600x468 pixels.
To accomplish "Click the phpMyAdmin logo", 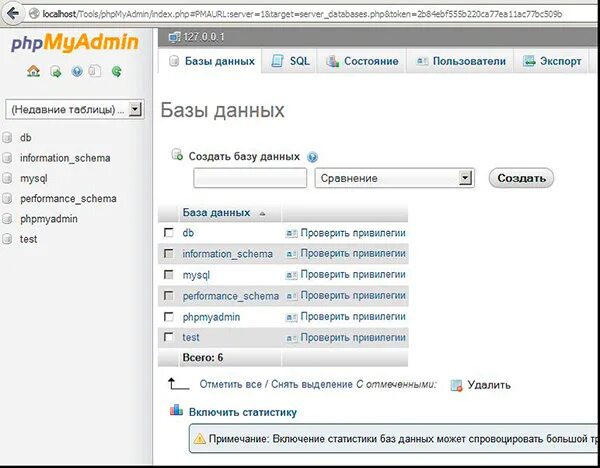I will 75,42.
